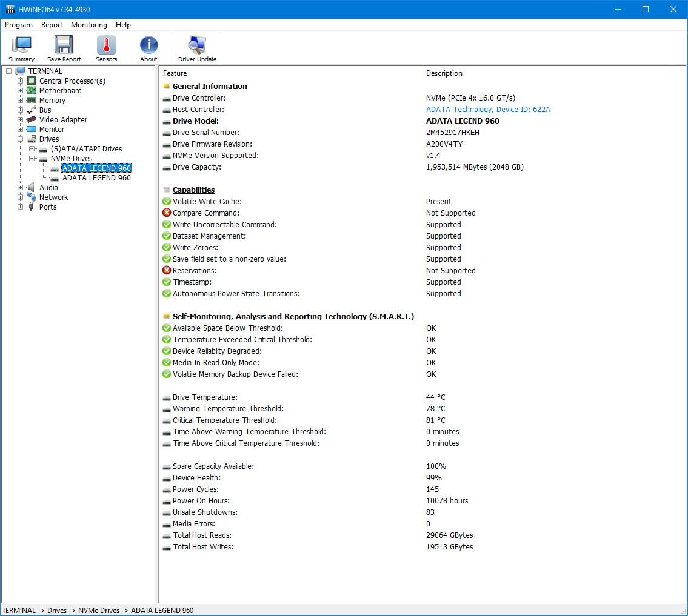The height and width of the screenshot is (616, 688).
Task: Click the red X icon beside Reservations
Action: tap(167, 271)
